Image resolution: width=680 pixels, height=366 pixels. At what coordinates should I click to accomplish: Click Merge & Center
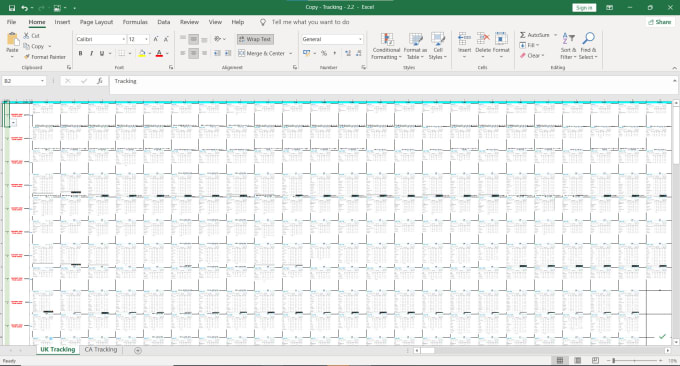pos(262,53)
